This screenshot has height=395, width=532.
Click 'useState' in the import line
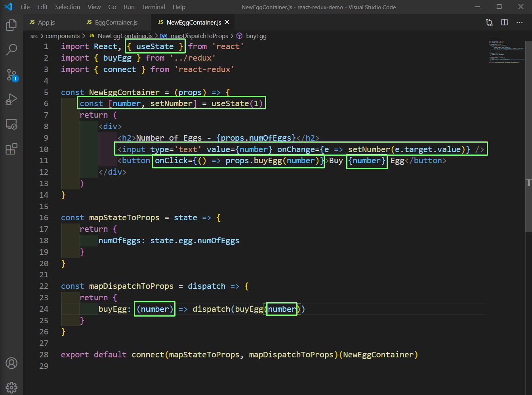tap(155, 46)
